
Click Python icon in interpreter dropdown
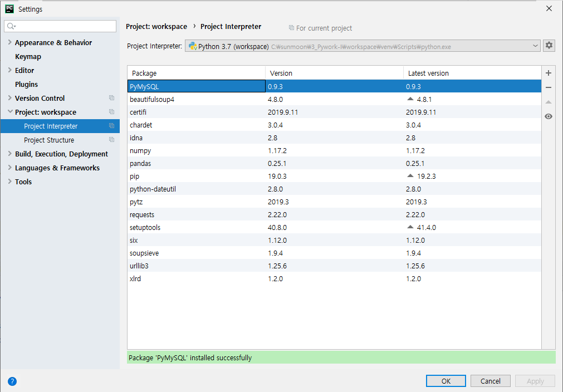(193, 46)
